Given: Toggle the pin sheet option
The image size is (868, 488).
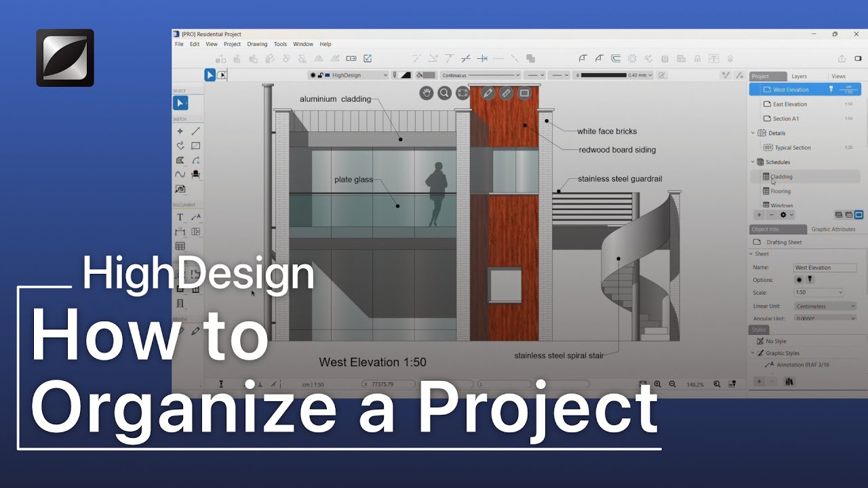Looking at the screenshot, I should [x=809, y=280].
